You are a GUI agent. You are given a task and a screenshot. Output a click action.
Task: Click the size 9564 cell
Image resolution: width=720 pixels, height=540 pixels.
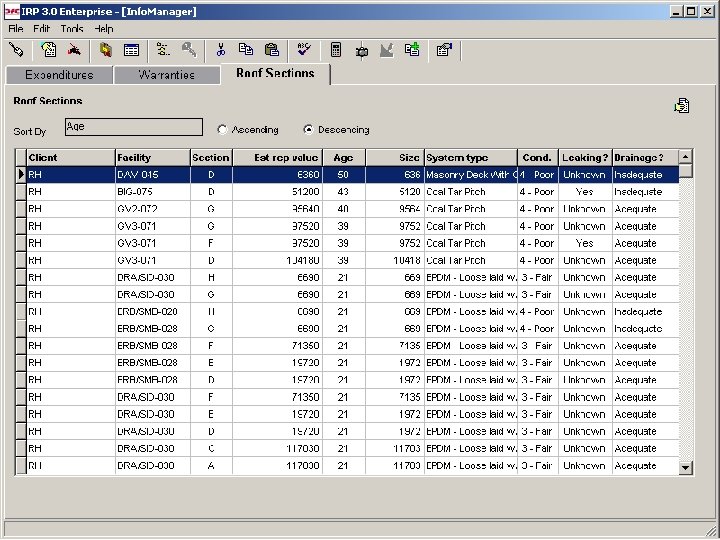tap(394, 209)
